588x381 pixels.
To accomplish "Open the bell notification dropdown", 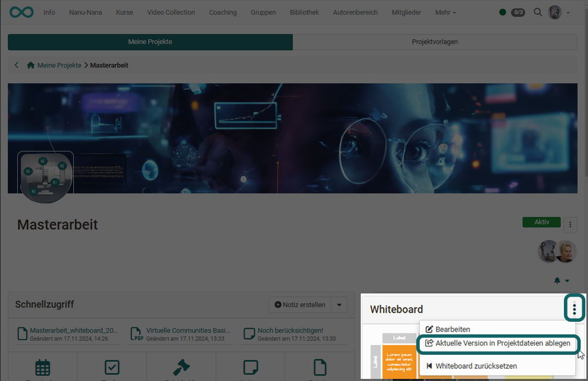I will click(x=561, y=281).
